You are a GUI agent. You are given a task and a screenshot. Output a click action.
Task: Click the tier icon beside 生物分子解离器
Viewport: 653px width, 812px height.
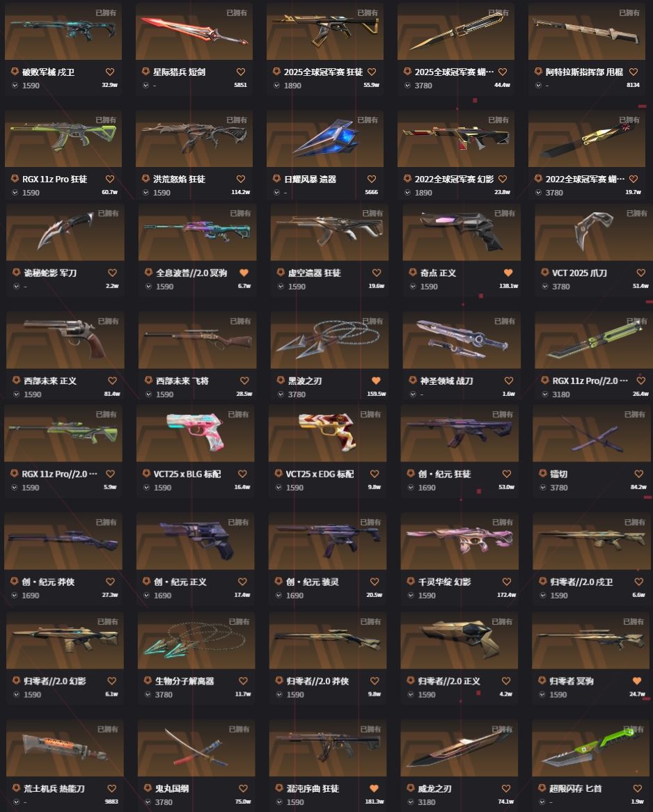[148, 680]
